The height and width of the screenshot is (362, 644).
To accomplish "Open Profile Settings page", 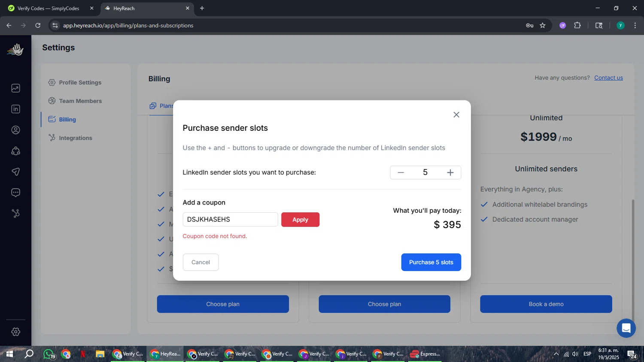I will tap(75, 82).
